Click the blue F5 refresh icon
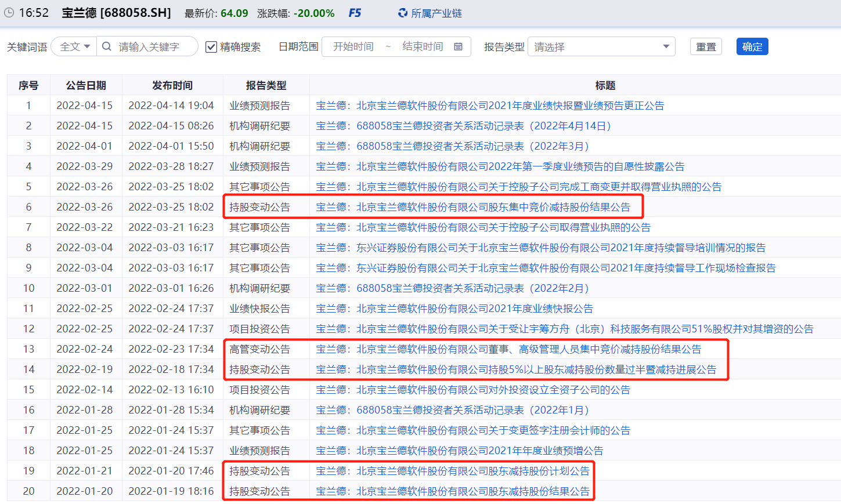Screen dimensions: 841x504 [355, 12]
